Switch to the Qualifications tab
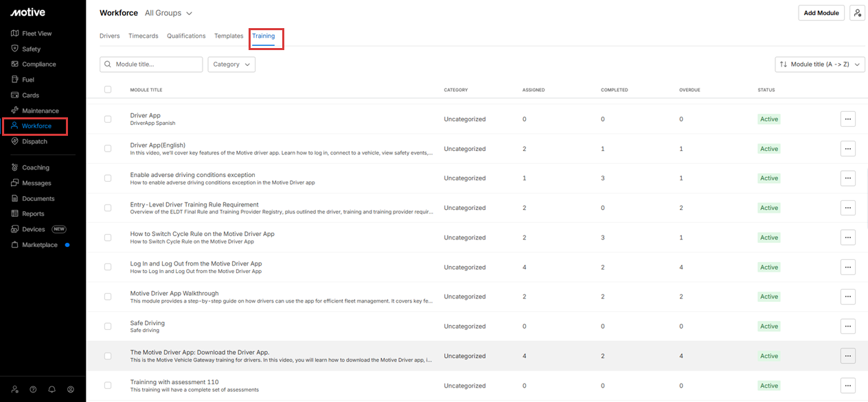This screenshot has height=402, width=868. [186, 36]
